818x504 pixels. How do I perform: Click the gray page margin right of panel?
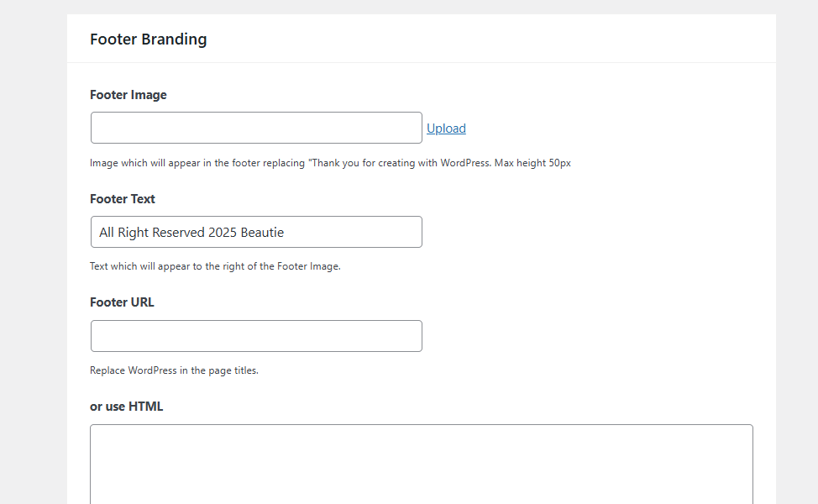(796, 252)
